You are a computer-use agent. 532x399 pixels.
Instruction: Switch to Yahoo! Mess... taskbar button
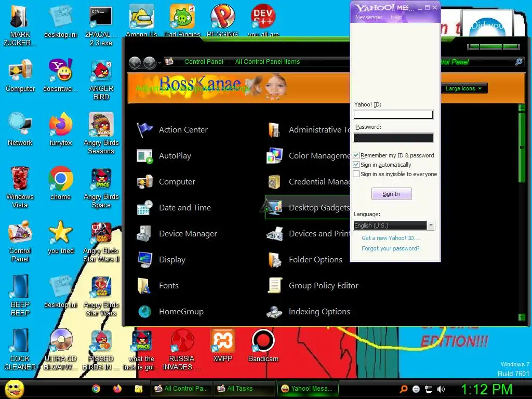tap(308, 389)
